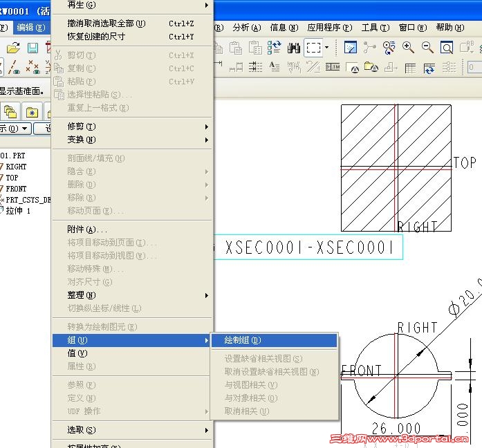Click the spin center branching icon
The image size is (482, 448).
point(369,48)
